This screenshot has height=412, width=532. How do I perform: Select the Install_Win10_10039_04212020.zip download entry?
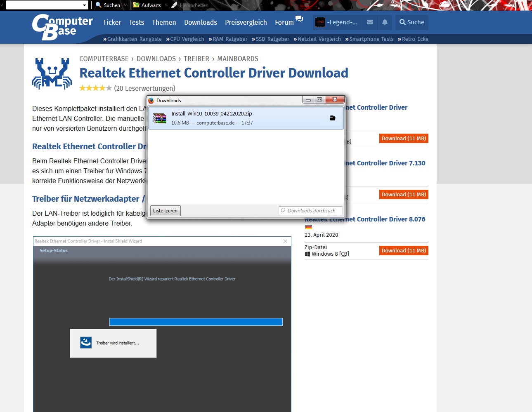246,118
